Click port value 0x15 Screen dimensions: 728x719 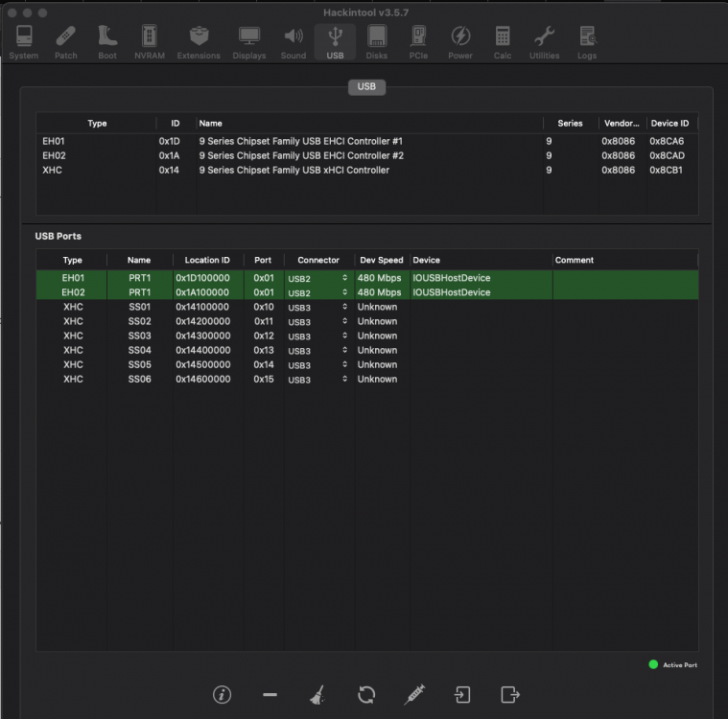pyautogui.click(x=263, y=379)
